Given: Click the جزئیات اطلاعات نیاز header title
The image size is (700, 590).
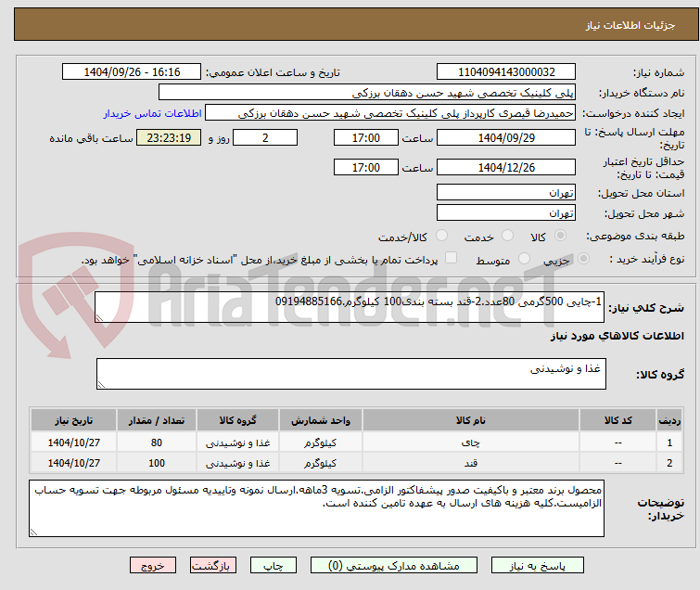Looking at the screenshot, I should pyautogui.click(x=630, y=25).
